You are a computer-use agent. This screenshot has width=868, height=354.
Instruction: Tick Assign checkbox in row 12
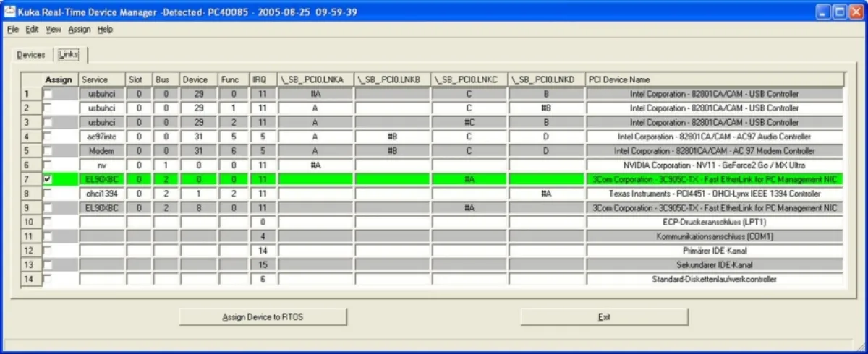click(x=48, y=251)
